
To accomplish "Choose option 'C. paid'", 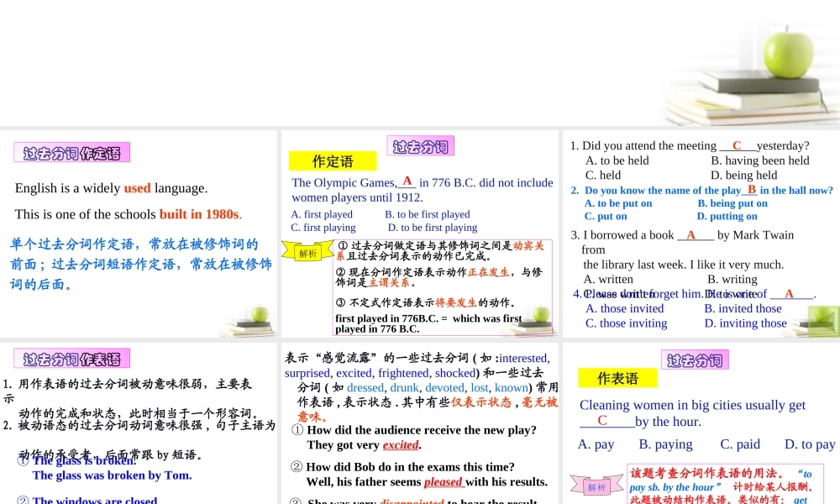I will click(x=740, y=444).
